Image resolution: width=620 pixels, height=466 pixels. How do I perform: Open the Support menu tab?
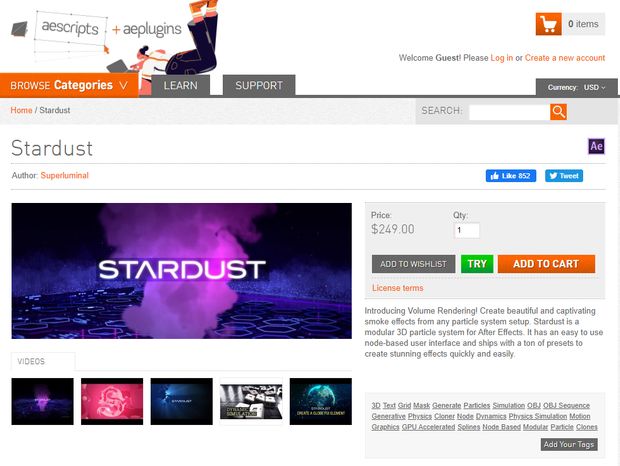259,85
